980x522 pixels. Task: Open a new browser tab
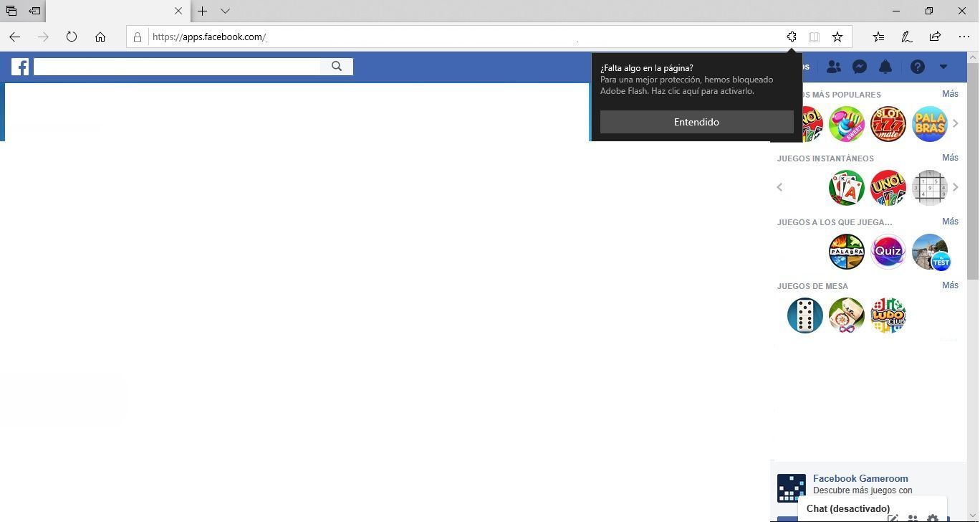203,11
